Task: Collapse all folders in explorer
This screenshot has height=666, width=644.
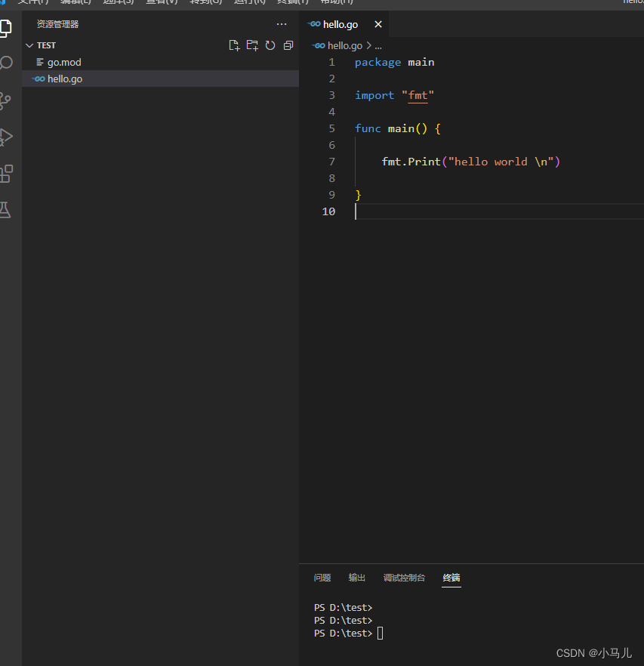Action: (288, 45)
